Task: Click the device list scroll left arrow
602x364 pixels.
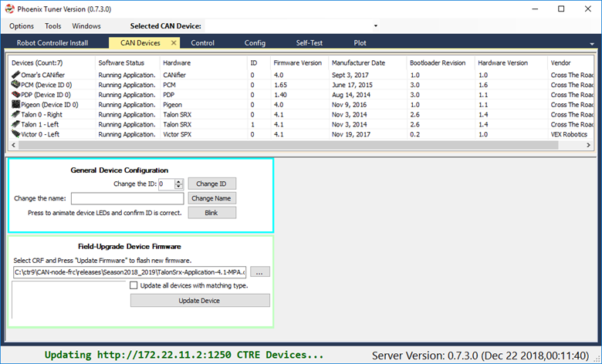Action: (14, 145)
